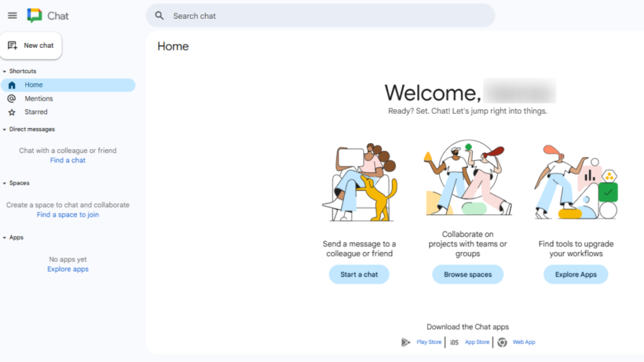The width and height of the screenshot is (644, 362).
Task: Start a new chat with New chat
Action: coord(31,45)
